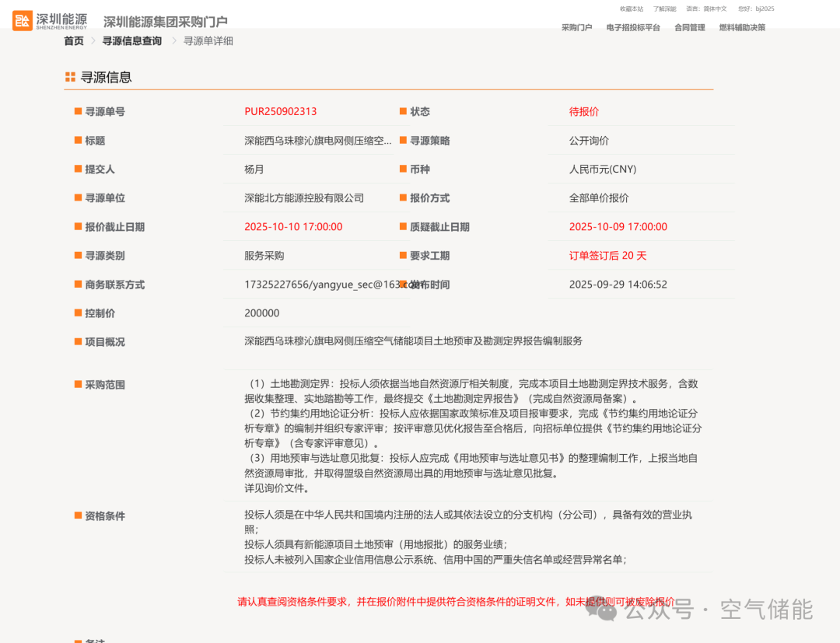Navigate to 首页 in the breadcrumb
840x643 pixels.
pos(74,41)
